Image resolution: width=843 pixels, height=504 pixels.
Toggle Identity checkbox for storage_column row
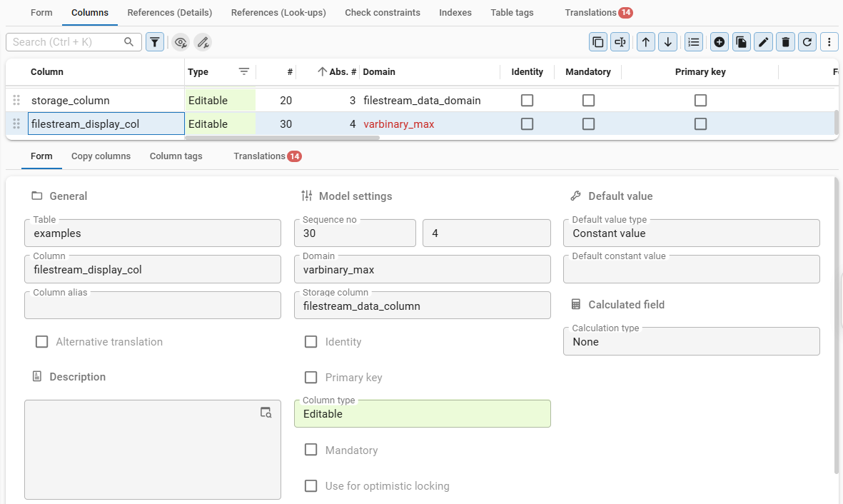coord(527,100)
